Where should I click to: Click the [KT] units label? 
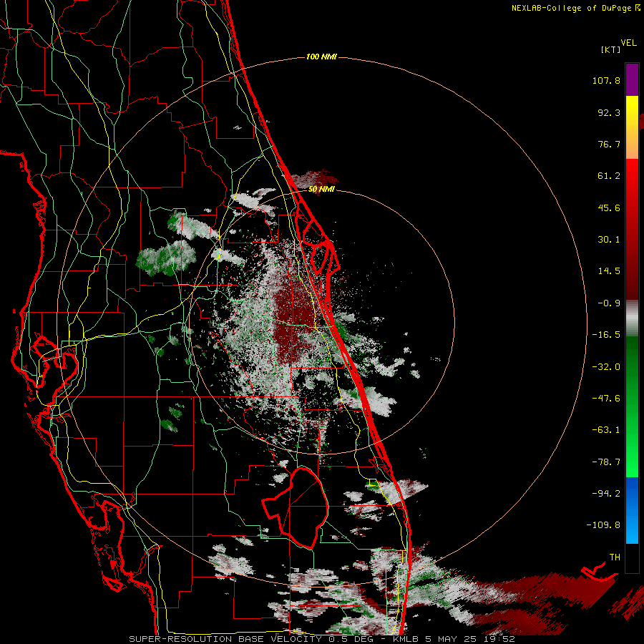[x=611, y=49]
